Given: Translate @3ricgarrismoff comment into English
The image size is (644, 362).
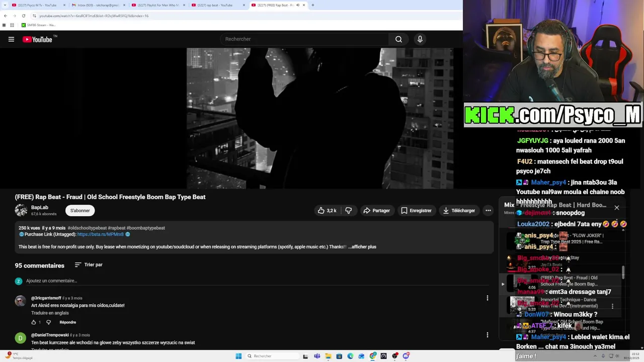Looking at the screenshot, I should click(x=50, y=313).
